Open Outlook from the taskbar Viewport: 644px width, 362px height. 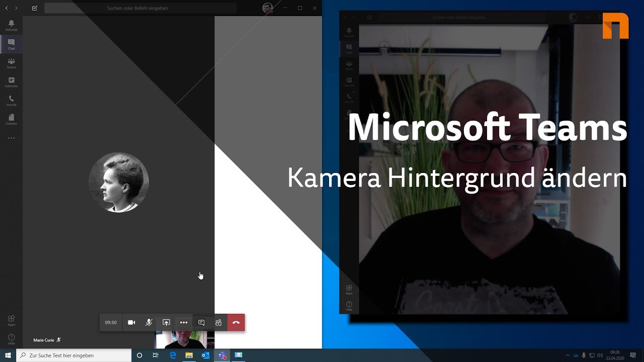click(x=205, y=355)
